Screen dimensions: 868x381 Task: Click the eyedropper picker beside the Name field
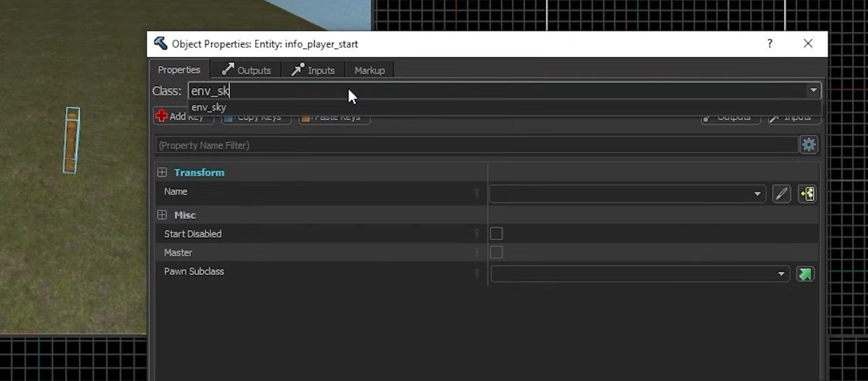tap(781, 194)
